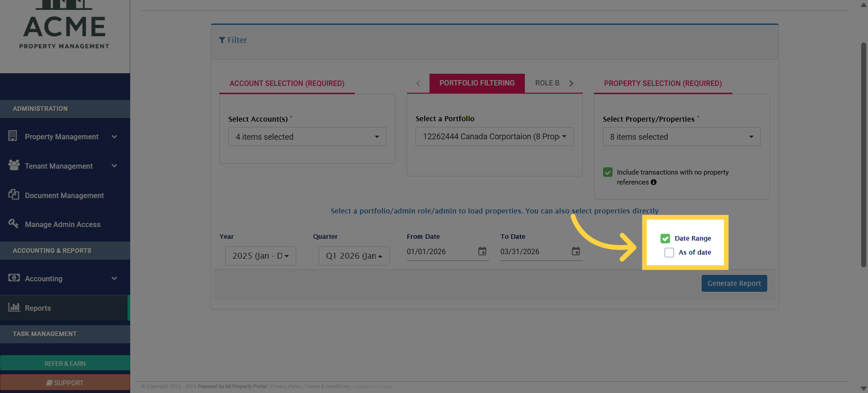Toggle Include transactions with no property references
868x393 pixels.
[608, 172]
